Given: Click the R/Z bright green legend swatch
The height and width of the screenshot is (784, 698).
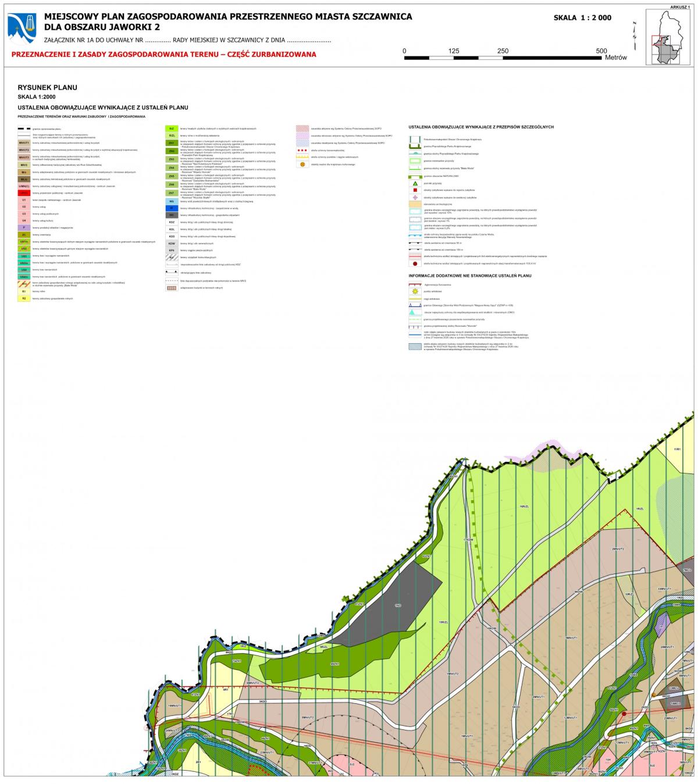Looking at the screenshot, I should tap(172, 129).
